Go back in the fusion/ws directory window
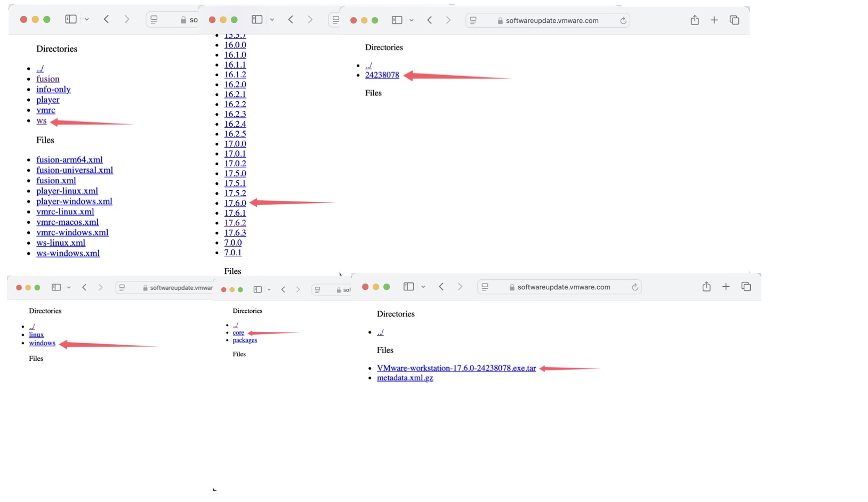Image resolution: width=868 pixels, height=502 pixels. [107, 19]
